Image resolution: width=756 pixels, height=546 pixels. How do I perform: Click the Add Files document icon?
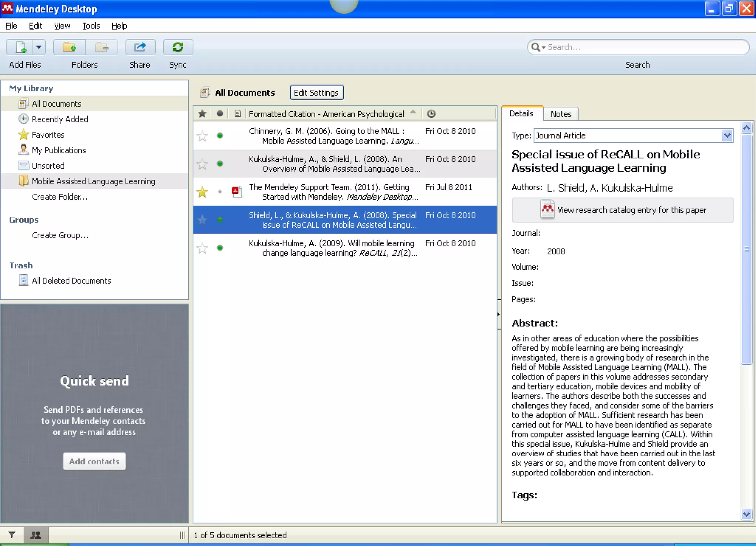21,48
